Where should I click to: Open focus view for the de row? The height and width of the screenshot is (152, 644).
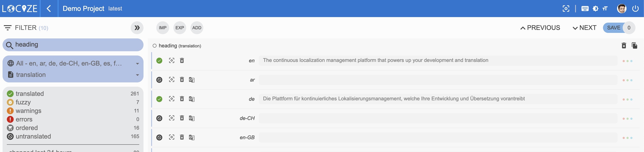[x=171, y=99]
